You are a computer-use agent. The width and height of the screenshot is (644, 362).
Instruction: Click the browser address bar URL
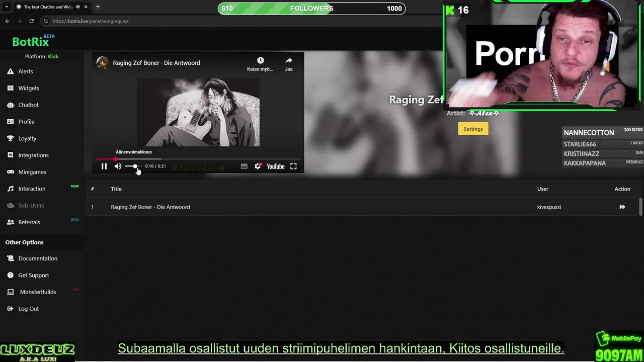coord(91,21)
